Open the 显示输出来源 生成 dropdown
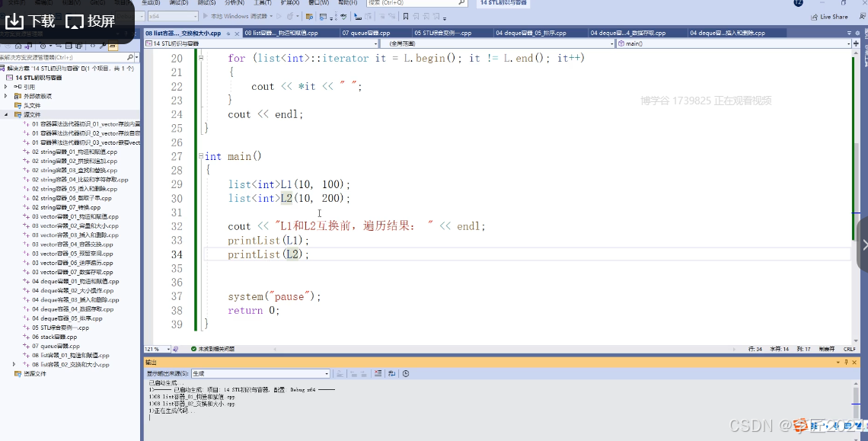The image size is (868, 441). [x=260, y=373]
